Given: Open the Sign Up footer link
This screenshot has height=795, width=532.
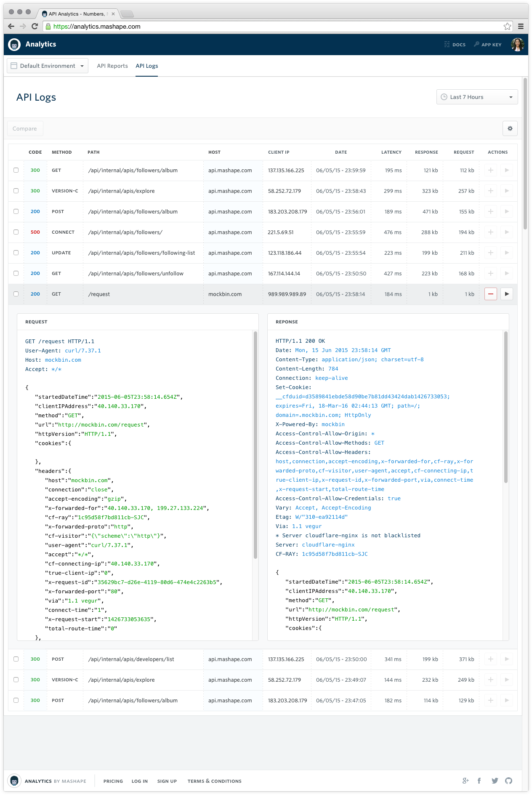Looking at the screenshot, I should tap(167, 781).
